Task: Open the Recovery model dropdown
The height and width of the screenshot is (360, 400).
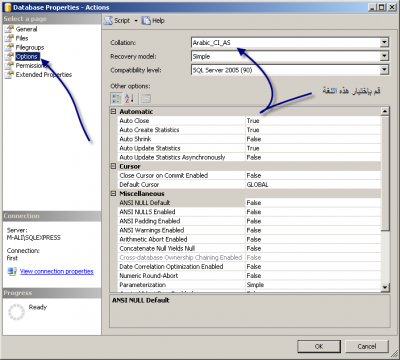Action: click(x=384, y=56)
